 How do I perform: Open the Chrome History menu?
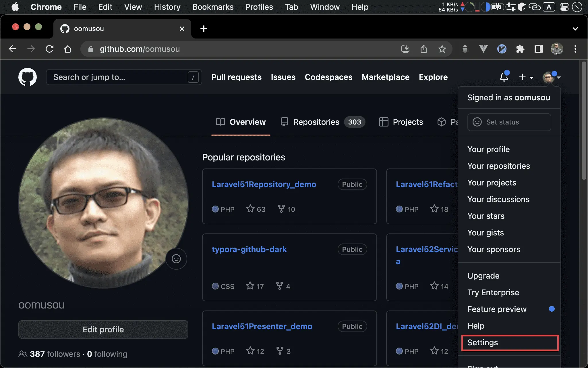click(167, 7)
